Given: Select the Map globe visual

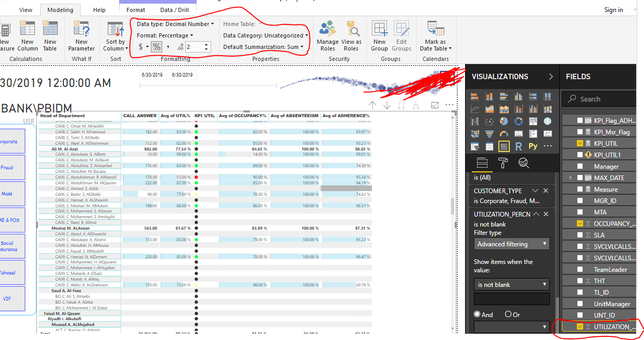Looking at the screenshot, I should 547,121.
